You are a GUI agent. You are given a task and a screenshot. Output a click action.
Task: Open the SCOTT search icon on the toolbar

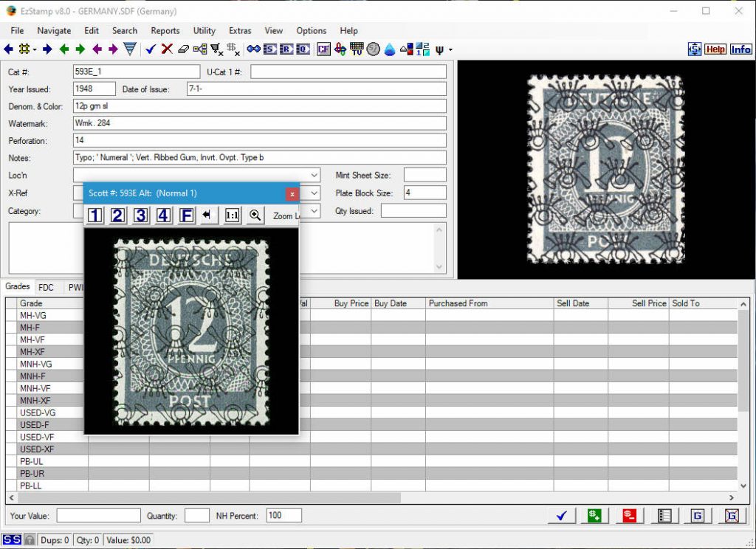click(270, 49)
